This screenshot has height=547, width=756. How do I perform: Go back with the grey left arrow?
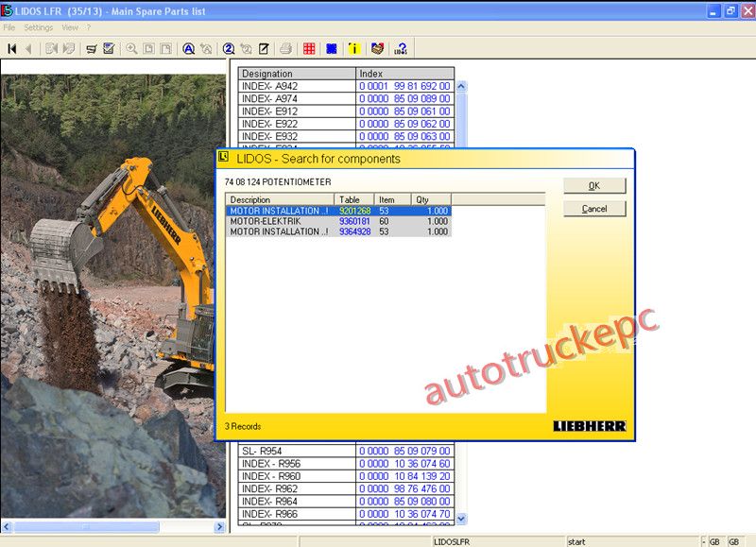click(29, 49)
